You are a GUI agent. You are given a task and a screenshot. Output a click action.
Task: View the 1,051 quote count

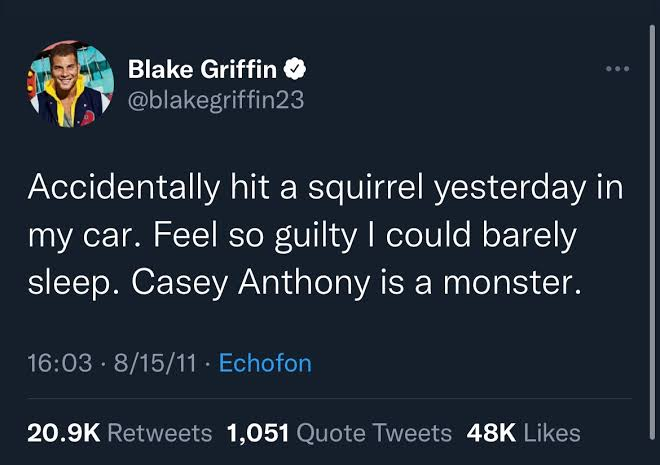(258, 433)
